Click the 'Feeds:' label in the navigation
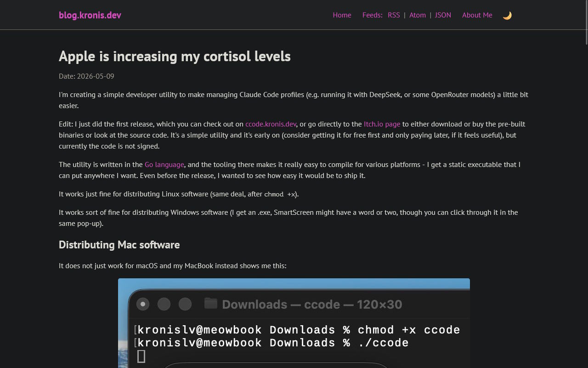 (372, 15)
